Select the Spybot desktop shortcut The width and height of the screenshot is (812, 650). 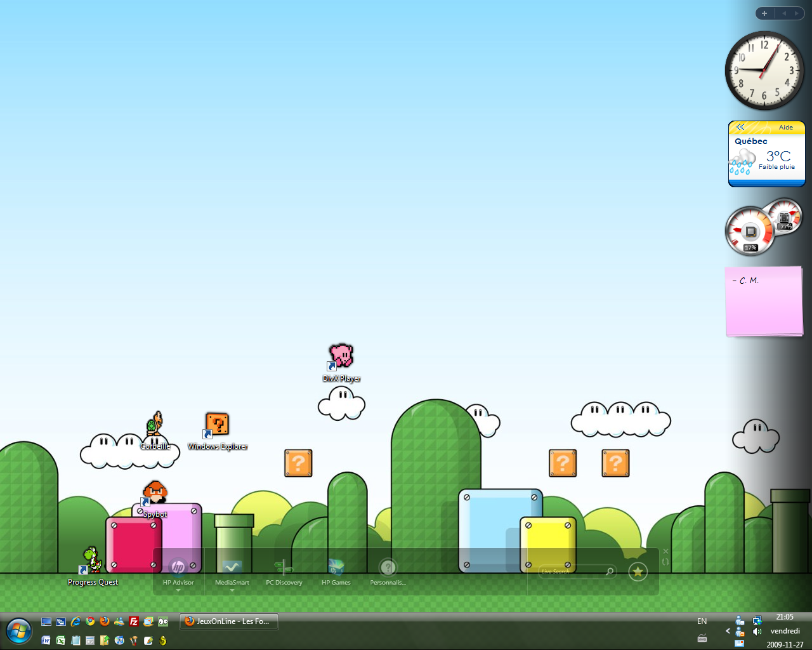point(155,499)
